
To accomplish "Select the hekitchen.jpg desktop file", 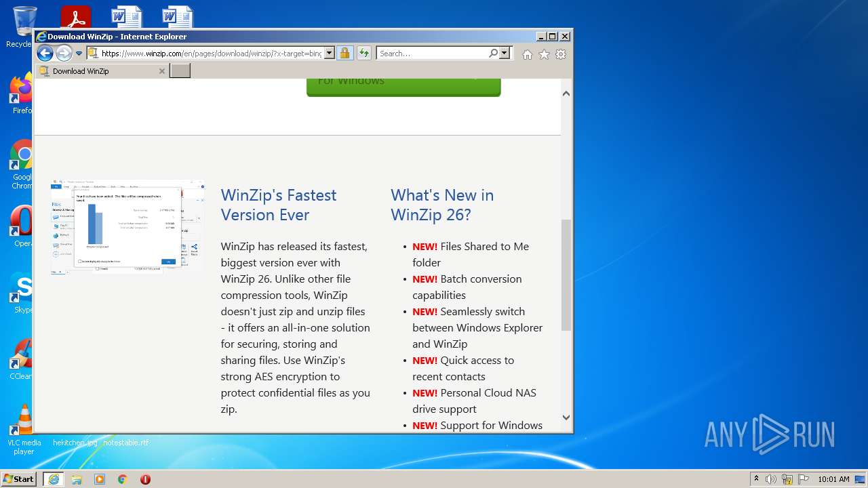I will point(75,443).
